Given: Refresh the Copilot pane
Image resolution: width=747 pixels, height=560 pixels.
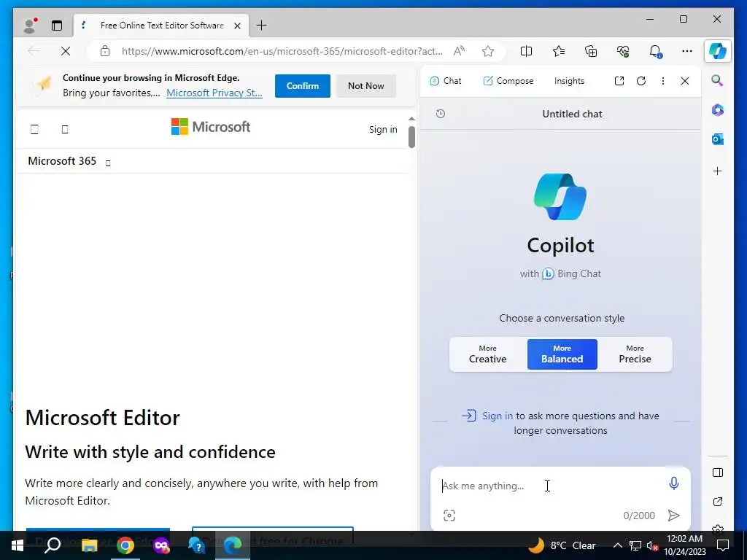Looking at the screenshot, I should 641,81.
